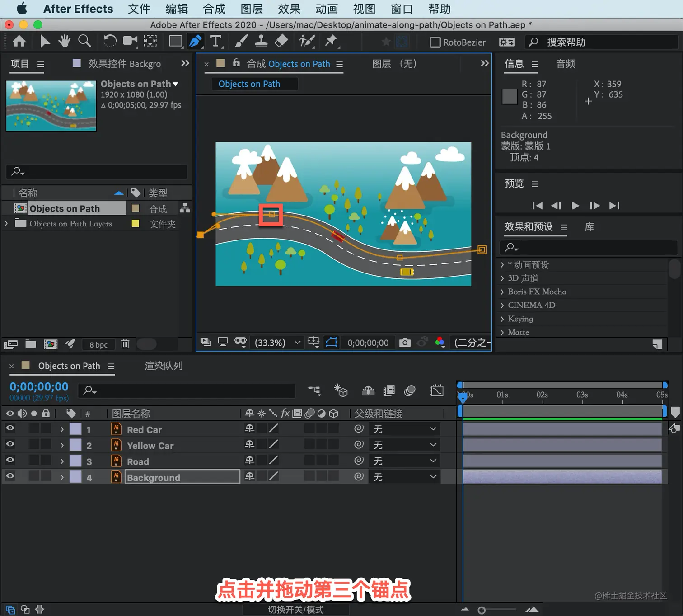
Task: Click the Red Car layer label color swatch
Action: pos(75,429)
